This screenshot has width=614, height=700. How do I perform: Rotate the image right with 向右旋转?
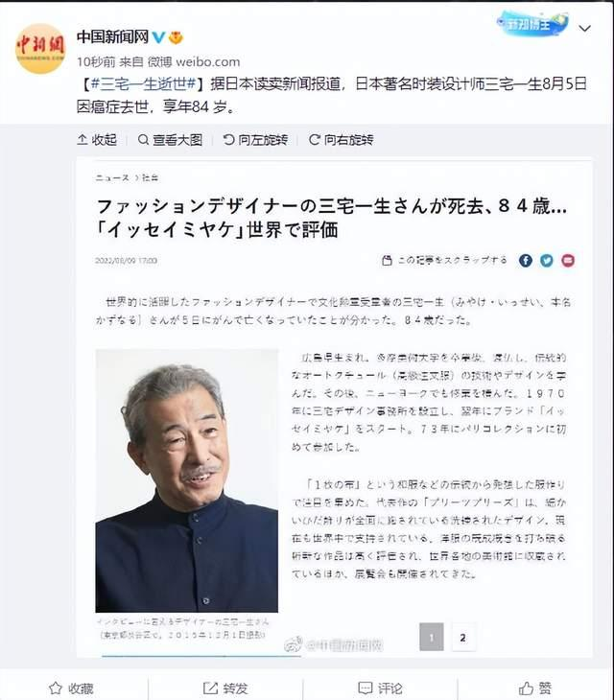[x=342, y=140]
